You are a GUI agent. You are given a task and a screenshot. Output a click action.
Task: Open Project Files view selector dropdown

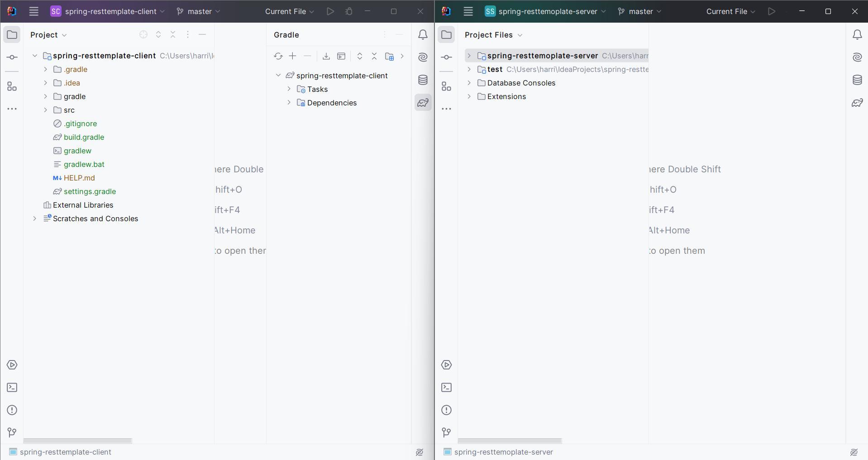pyautogui.click(x=493, y=35)
